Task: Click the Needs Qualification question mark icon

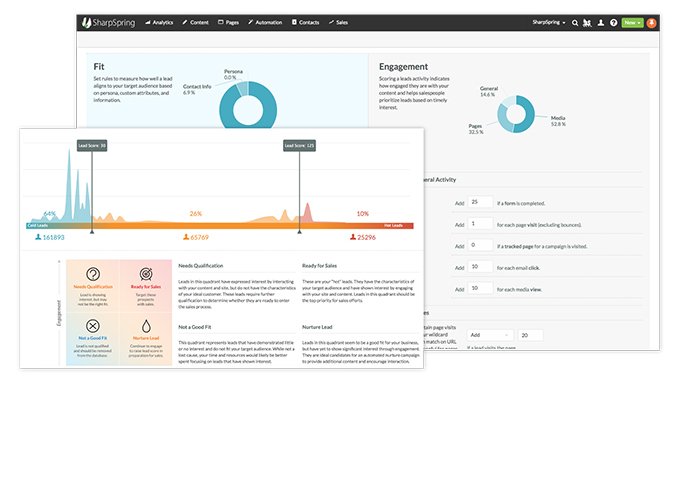Action: [92, 276]
